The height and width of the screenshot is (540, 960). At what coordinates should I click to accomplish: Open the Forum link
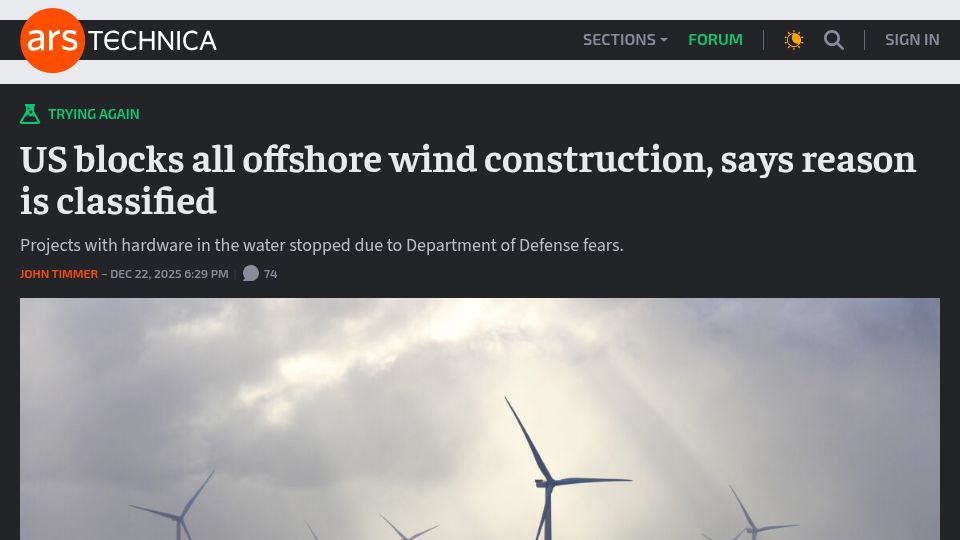tap(715, 40)
